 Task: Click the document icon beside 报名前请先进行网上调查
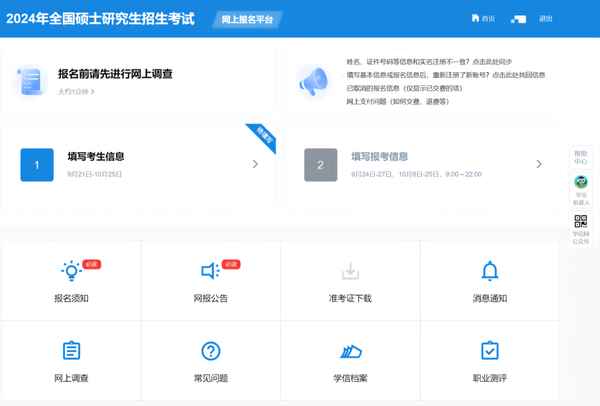pyautogui.click(x=31, y=81)
